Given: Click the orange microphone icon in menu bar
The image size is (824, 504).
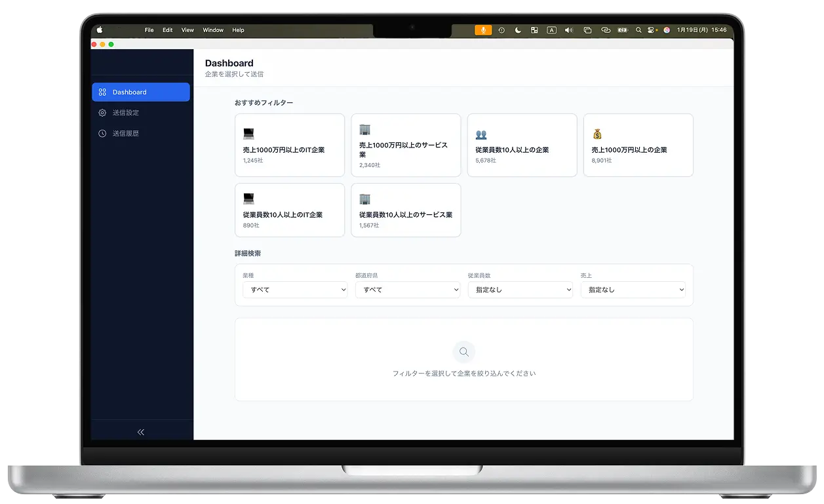Looking at the screenshot, I should click(x=483, y=30).
